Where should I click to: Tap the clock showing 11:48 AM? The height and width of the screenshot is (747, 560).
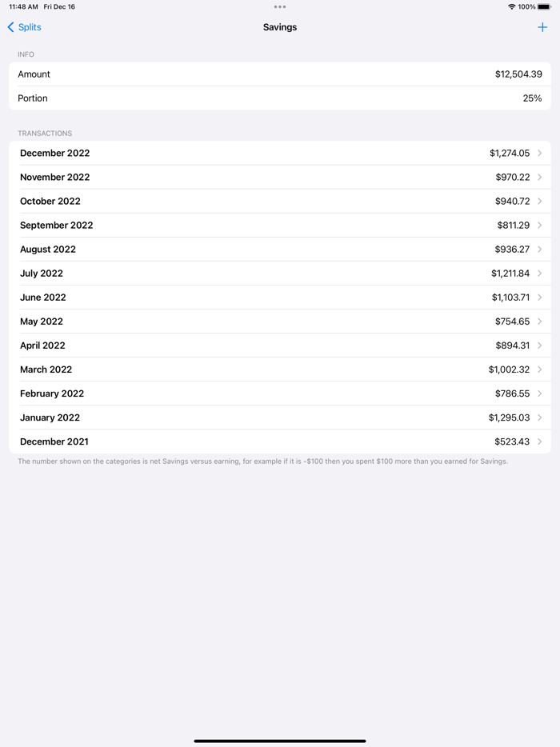[21, 6]
